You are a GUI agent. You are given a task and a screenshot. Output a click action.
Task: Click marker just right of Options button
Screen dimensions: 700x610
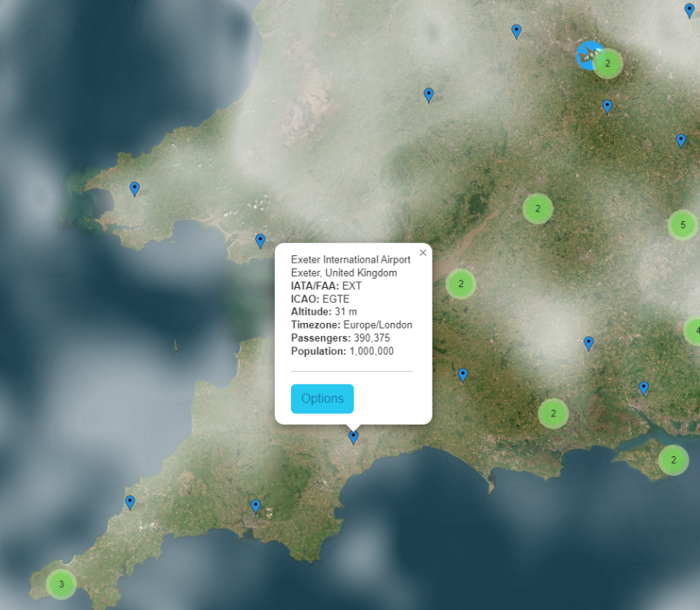[x=463, y=375]
